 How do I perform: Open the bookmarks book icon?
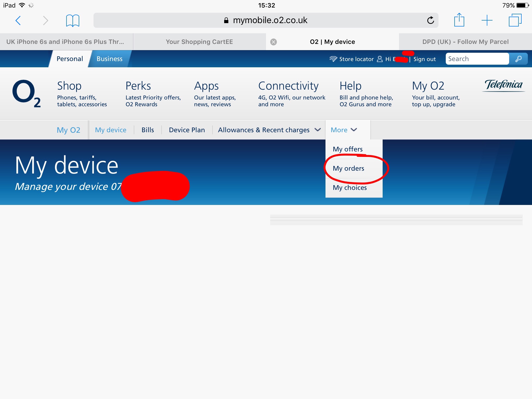point(72,21)
